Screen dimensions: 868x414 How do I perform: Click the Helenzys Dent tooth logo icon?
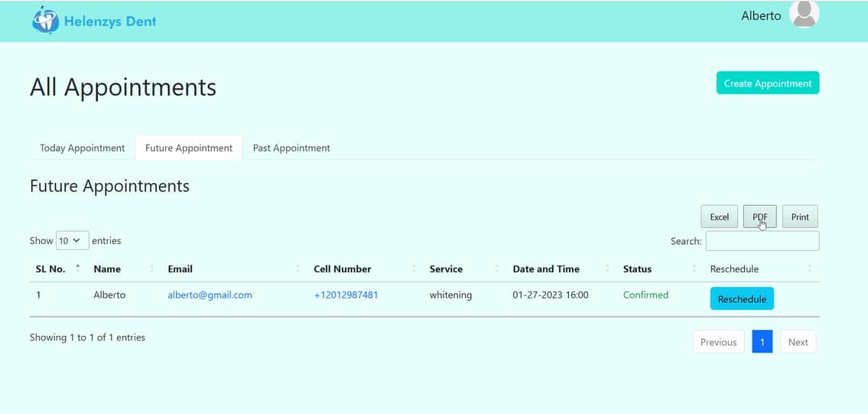[x=45, y=21]
